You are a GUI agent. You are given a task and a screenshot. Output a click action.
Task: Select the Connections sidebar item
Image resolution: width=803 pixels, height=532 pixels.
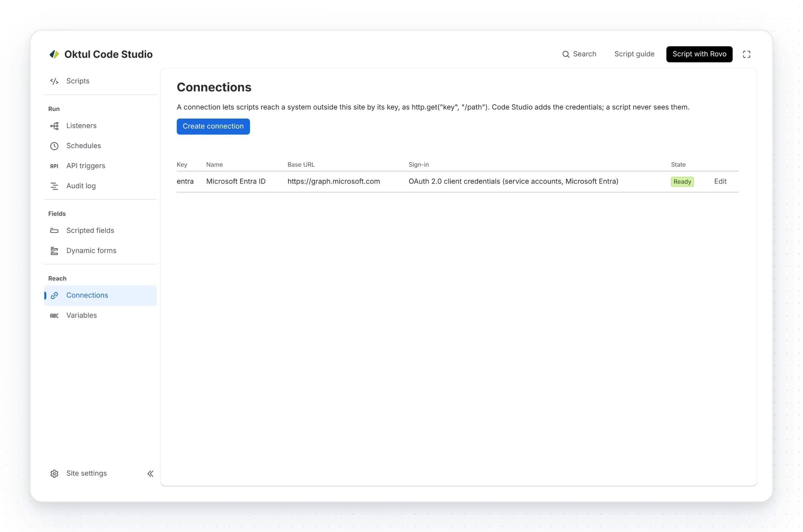(x=100, y=295)
